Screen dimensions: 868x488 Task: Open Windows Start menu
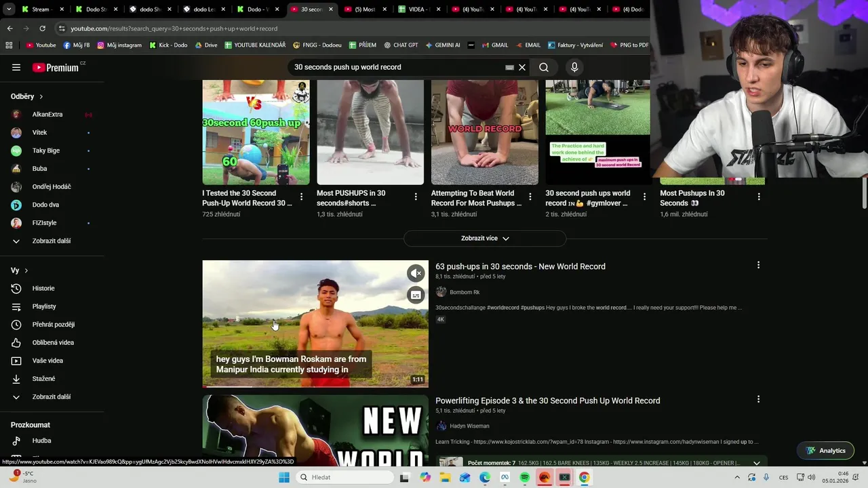[x=284, y=477]
